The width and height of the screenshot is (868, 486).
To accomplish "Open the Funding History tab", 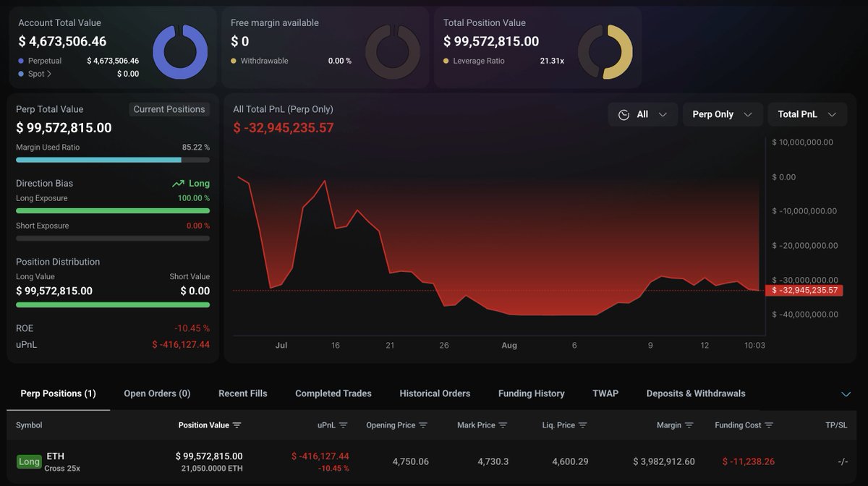I will [532, 393].
